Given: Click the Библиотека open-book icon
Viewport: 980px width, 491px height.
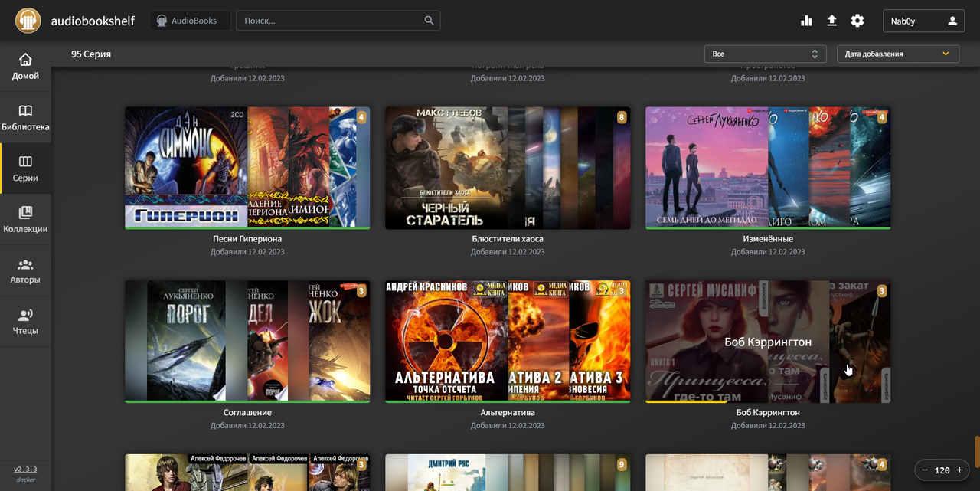Looking at the screenshot, I should [25, 110].
